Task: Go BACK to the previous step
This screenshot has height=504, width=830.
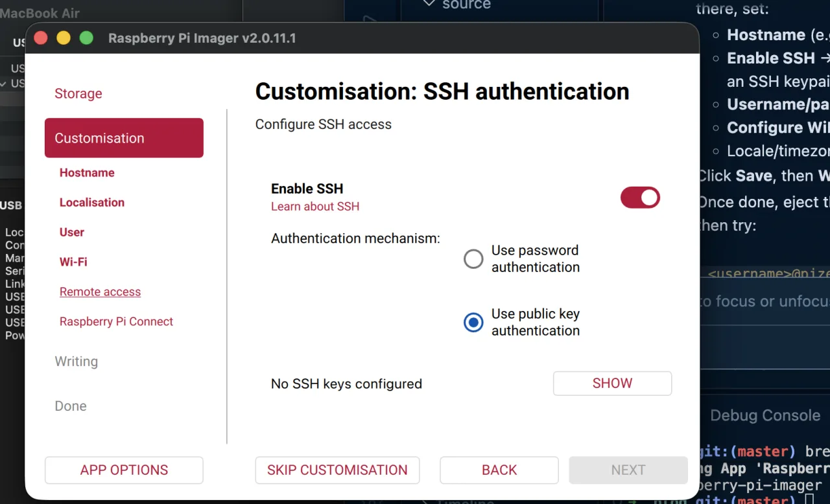Action: pos(499,470)
